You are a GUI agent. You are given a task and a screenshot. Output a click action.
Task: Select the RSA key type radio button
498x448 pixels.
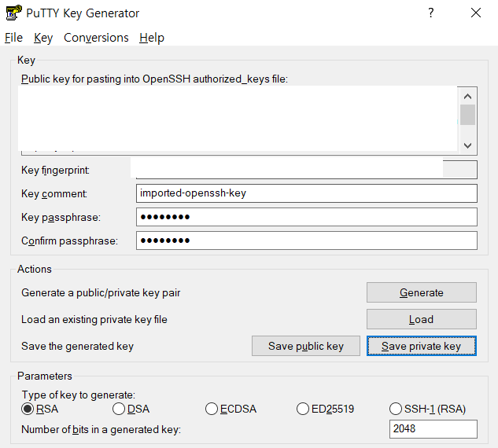40,409
